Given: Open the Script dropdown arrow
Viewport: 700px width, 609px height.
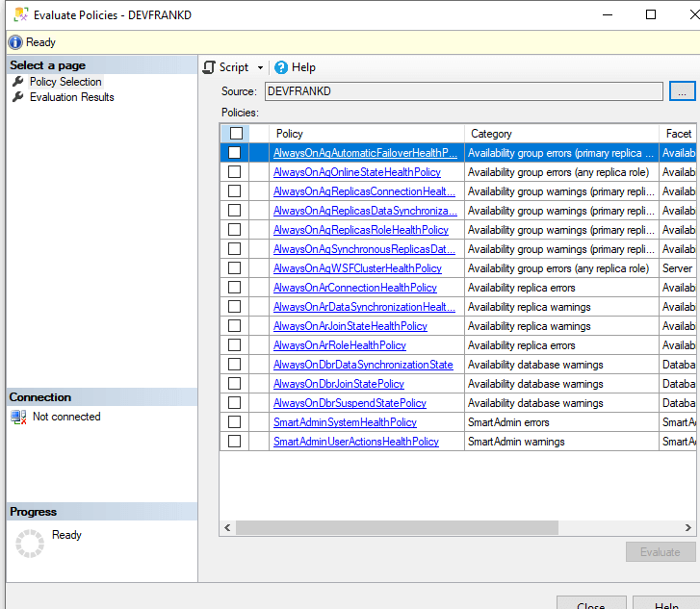Looking at the screenshot, I should 260,67.
